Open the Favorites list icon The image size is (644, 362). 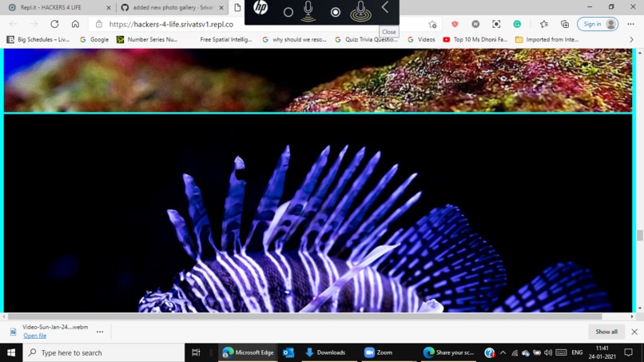544,24
